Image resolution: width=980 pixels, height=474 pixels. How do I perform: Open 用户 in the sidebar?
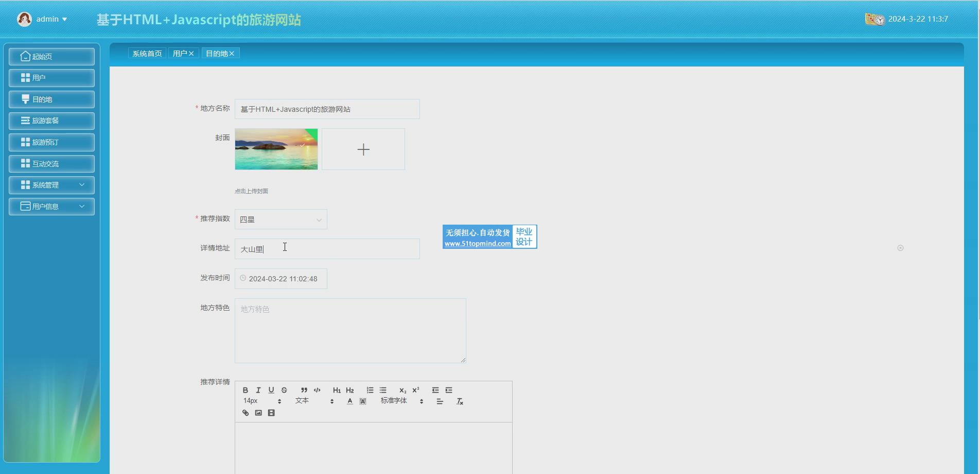pos(51,78)
